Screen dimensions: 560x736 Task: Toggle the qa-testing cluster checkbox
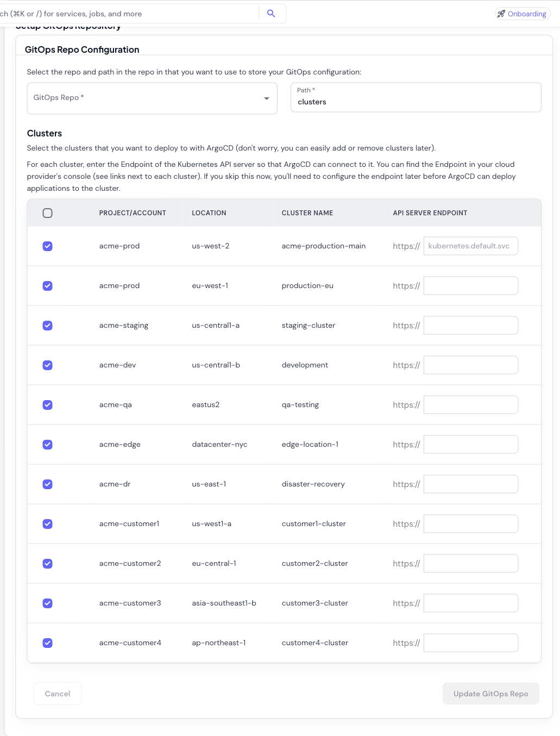click(47, 404)
